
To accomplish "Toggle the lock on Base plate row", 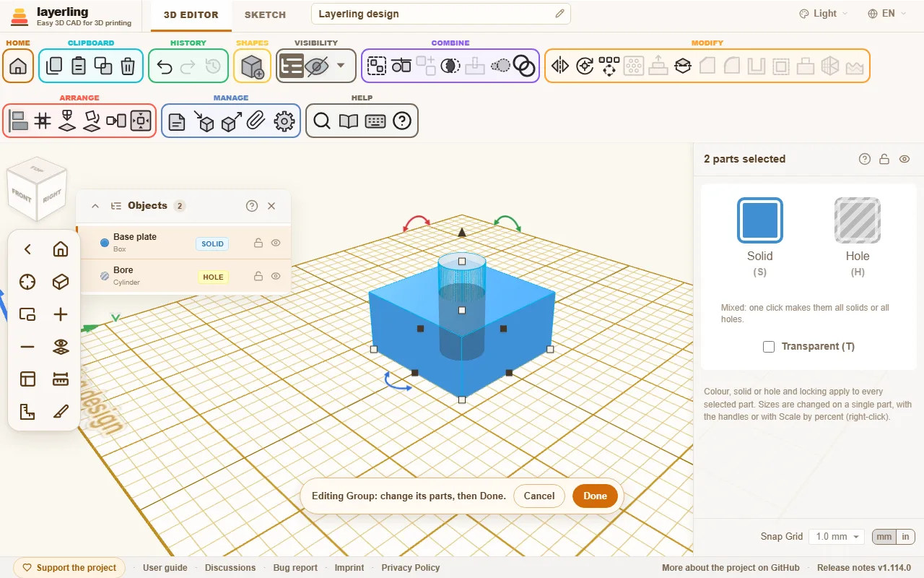I will (258, 243).
